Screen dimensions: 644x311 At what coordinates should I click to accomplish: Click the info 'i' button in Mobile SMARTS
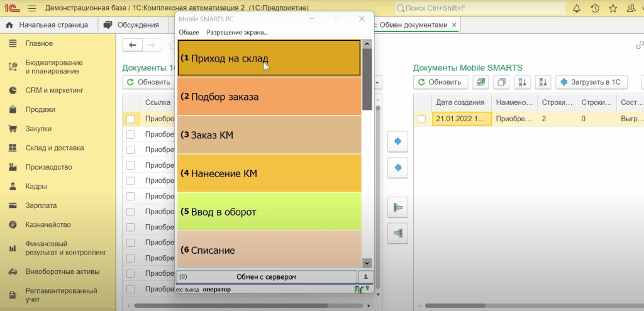coord(365,277)
